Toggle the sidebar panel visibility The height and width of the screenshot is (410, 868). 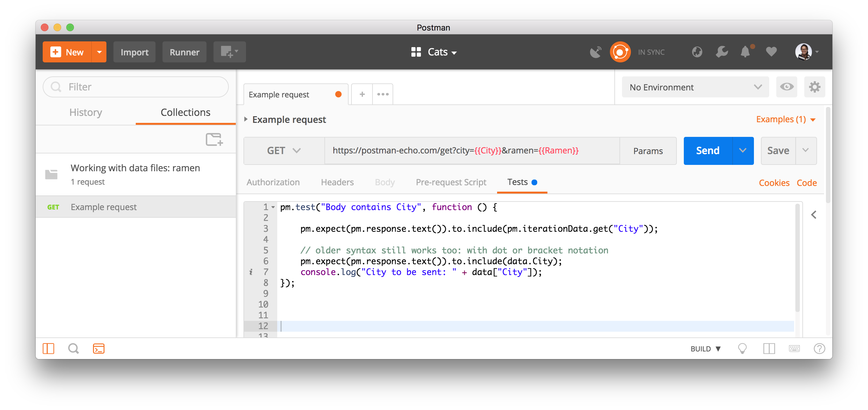(x=48, y=349)
